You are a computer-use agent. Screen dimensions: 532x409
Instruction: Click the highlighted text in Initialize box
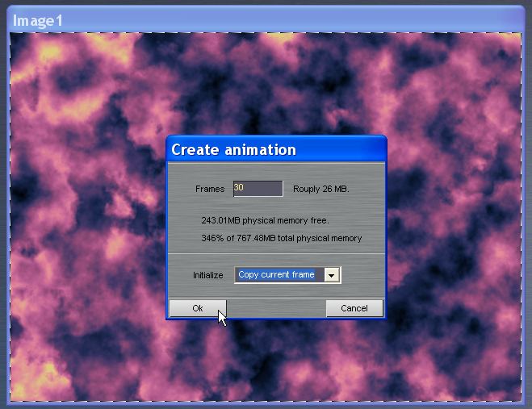(277, 275)
